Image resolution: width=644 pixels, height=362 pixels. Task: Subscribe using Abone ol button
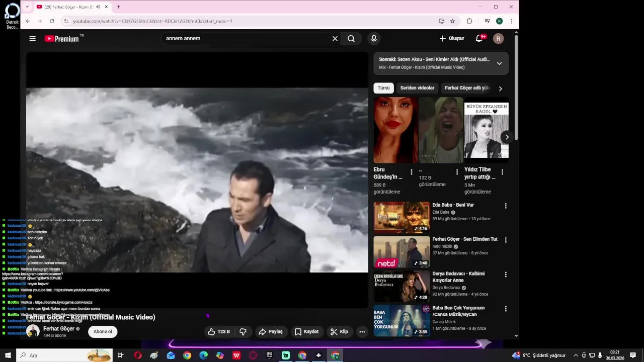pos(103,332)
